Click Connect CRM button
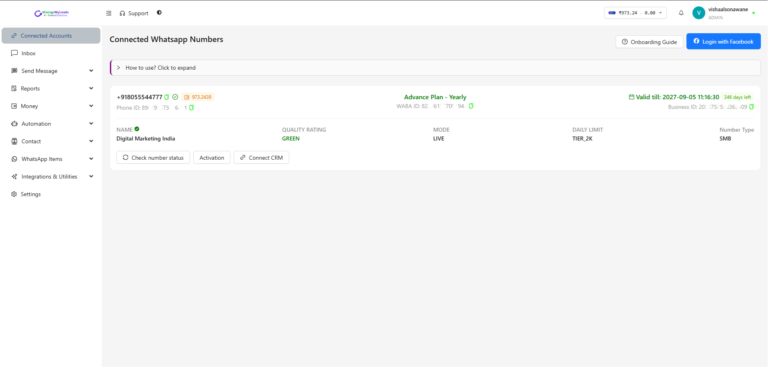Image resolution: width=768 pixels, height=367 pixels. pyautogui.click(x=261, y=158)
